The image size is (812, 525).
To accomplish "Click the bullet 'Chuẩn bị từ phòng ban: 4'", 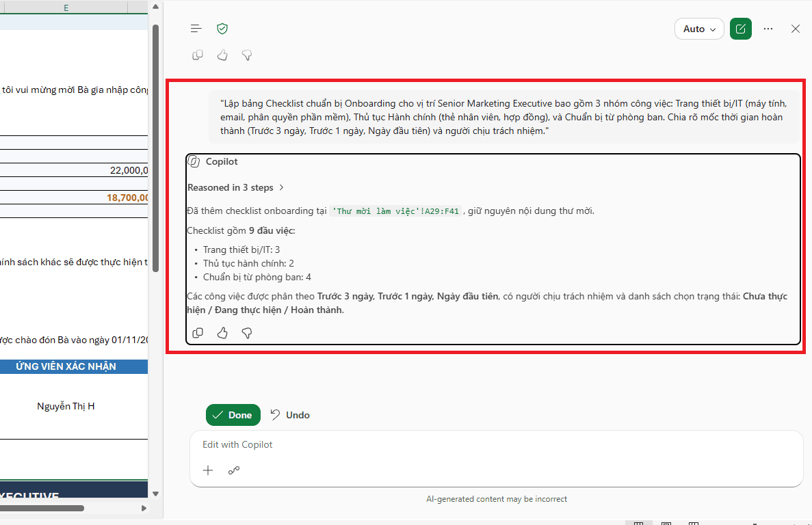I will coord(257,278).
